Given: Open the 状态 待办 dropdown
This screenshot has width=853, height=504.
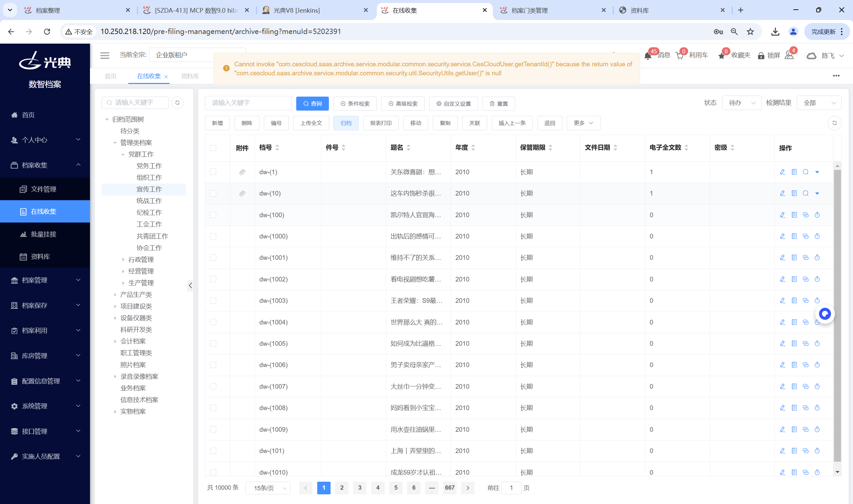Looking at the screenshot, I should (742, 103).
